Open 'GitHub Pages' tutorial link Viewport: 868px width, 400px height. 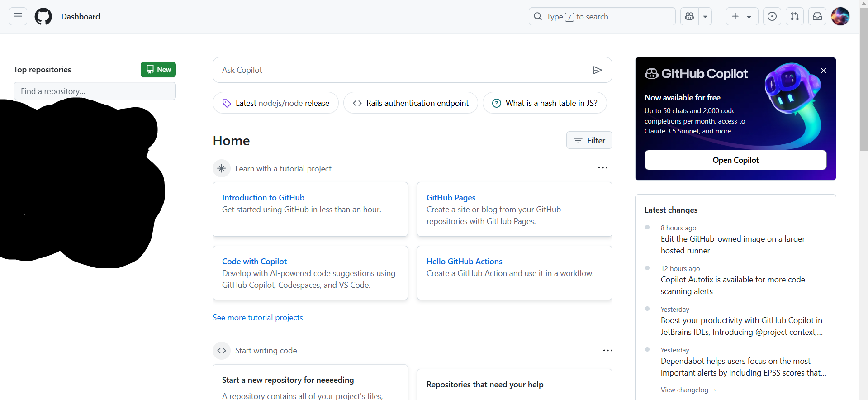pyautogui.click(x=451, y=197)
